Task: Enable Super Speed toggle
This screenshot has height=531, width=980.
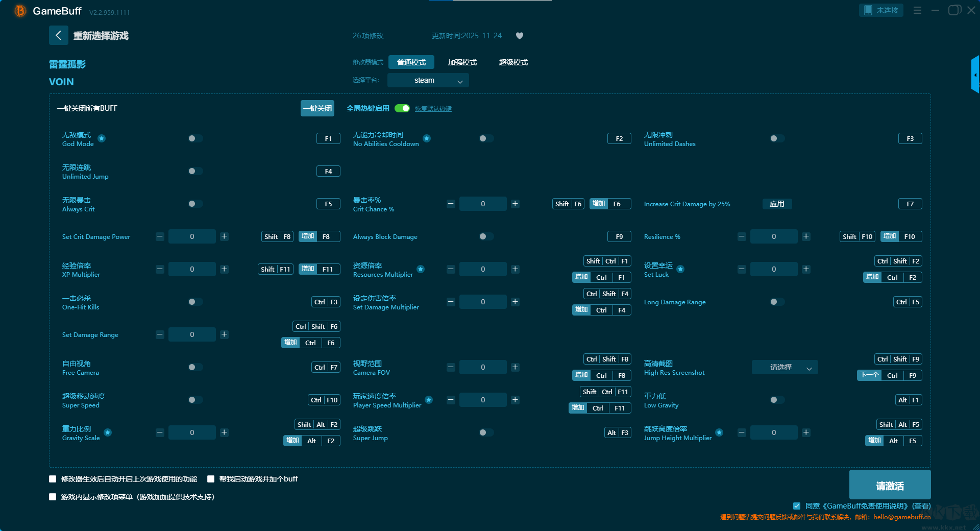Action: point(195,400)
